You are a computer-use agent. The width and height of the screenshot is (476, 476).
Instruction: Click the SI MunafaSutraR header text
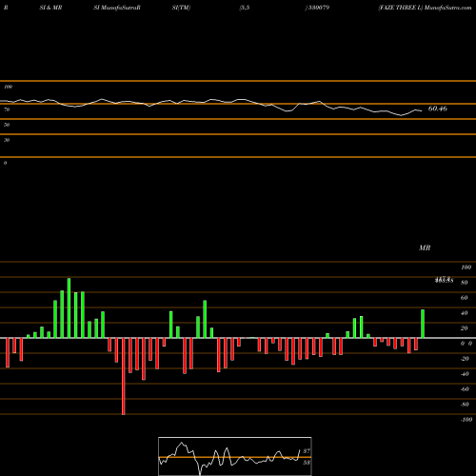117,8
